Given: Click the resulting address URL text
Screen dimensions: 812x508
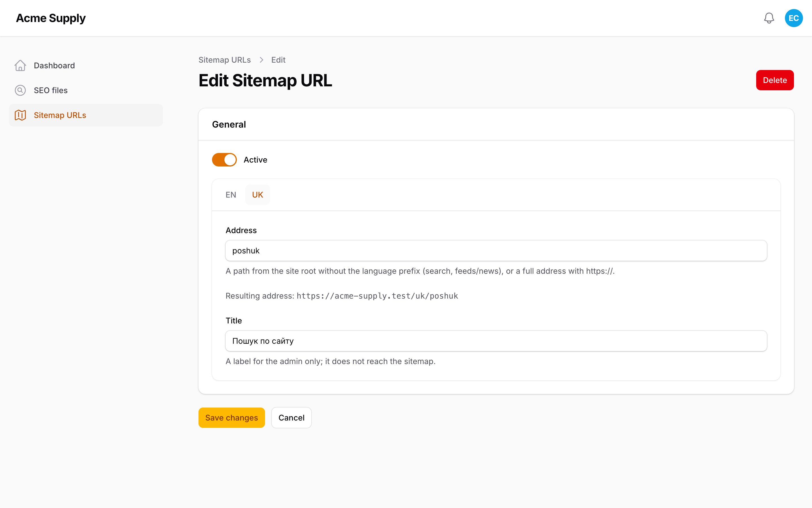Looking at the screenshot, I should point(377,296).
